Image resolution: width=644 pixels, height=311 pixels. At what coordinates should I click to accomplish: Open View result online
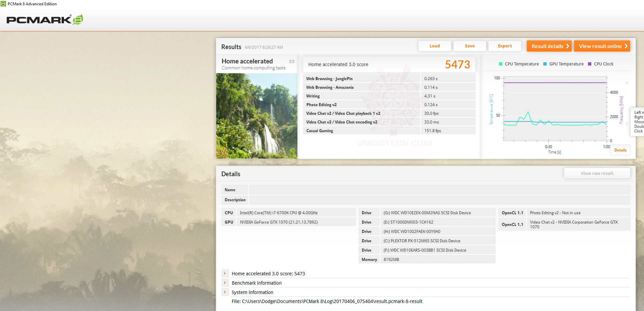(602, 46)
